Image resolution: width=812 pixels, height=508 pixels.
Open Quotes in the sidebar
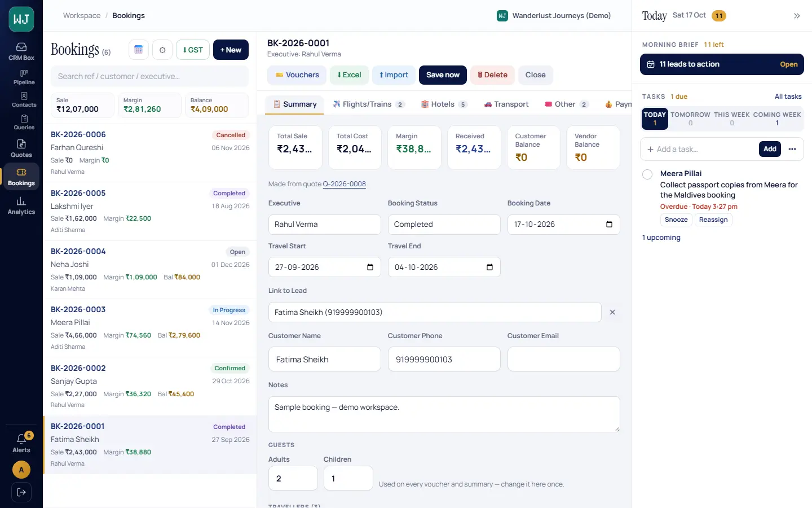[x=21, y=148]
